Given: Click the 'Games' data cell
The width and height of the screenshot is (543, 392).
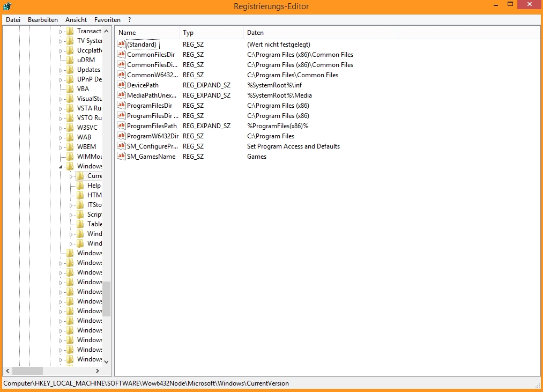Looking at the screenshot, I should point(257,156).
